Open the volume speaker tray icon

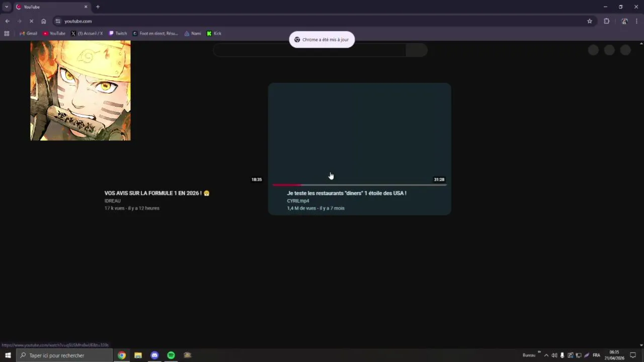click(554, 355)
